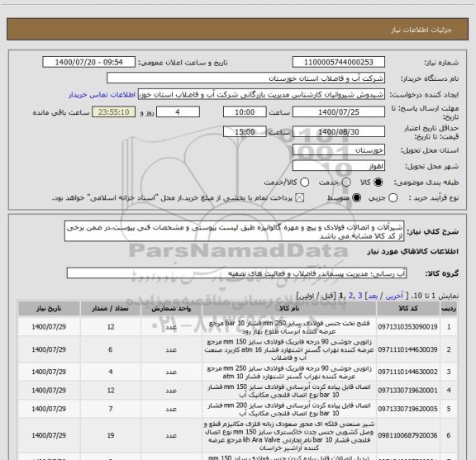Select the خدمت radio button
Image resolution: width=476 pixels, height=460 pixels.
[x=346, y=182]
